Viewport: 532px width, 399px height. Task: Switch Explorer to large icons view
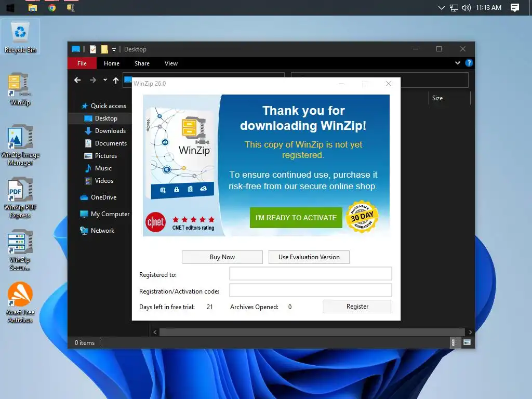coord(467,342)
